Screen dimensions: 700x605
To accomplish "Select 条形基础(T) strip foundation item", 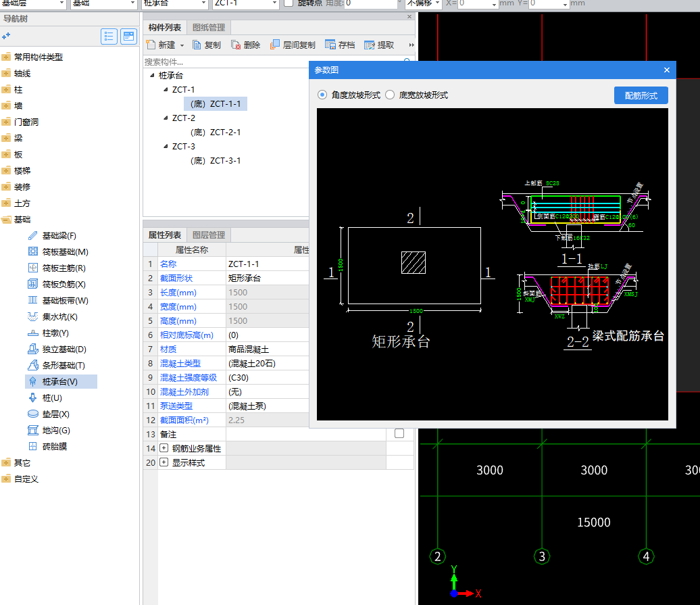I will click(x=56, y=365).
